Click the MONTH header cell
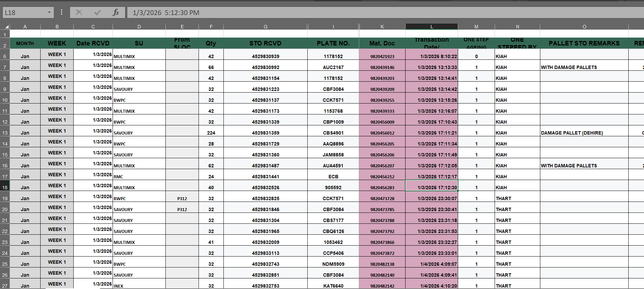This screenshot has width=644, height=289. pos(25,43)
